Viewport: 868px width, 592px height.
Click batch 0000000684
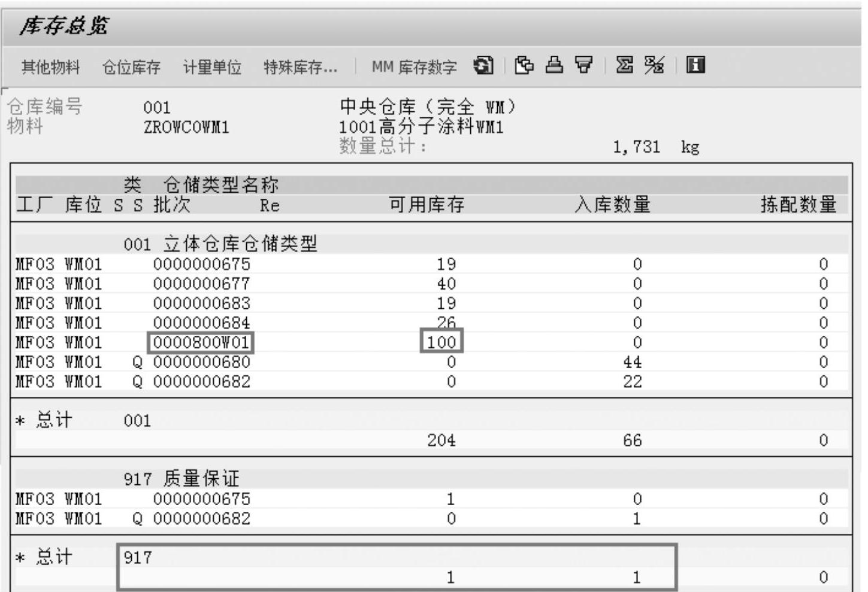click(202, 323)
